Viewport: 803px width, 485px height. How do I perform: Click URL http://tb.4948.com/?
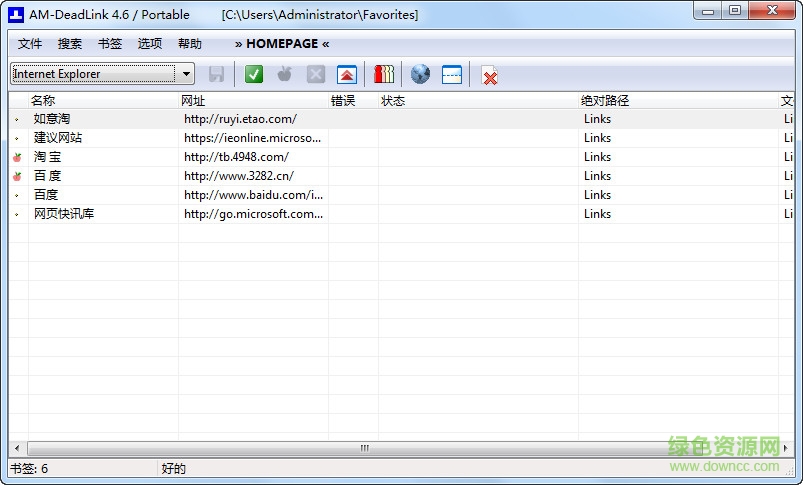click(236, 157)
